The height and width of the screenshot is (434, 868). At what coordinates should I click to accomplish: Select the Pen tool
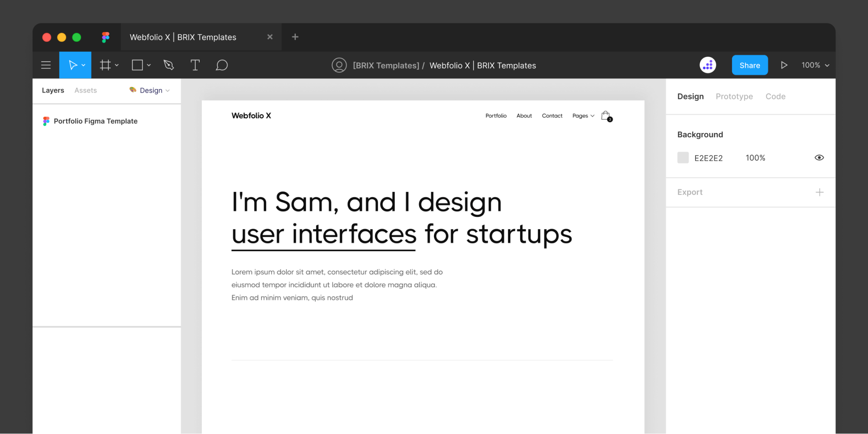[x=168, y=65]
